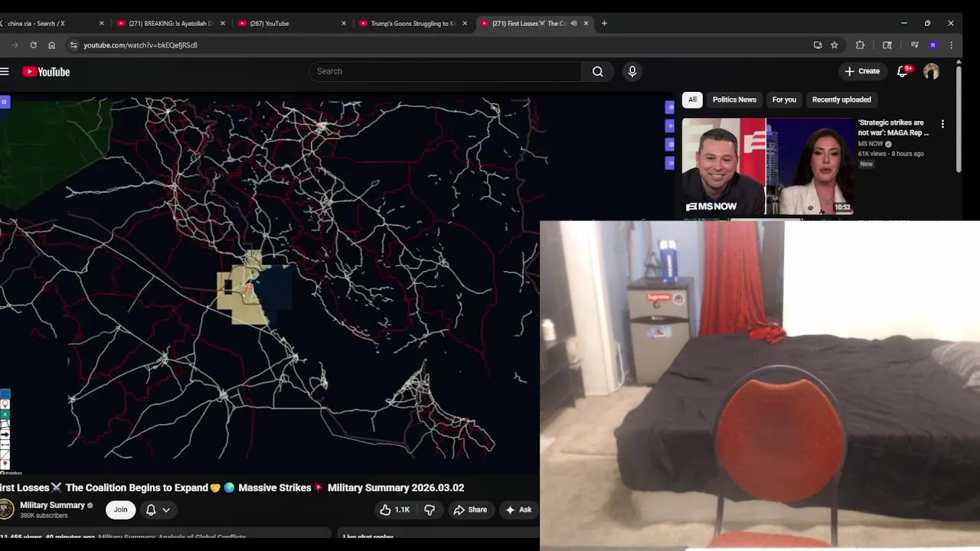Open three-dot menu for 'Strategic strikes' video
Viewport: 980px width, 551px height.
pos(942,124)
